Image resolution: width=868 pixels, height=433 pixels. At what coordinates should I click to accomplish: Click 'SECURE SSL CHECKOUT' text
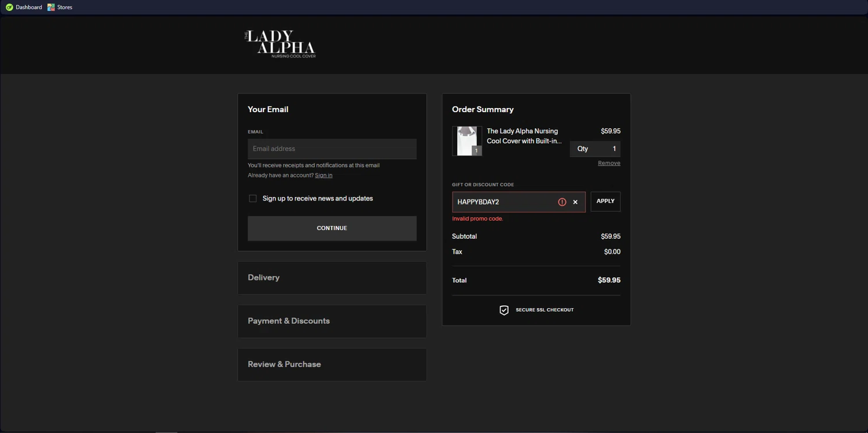pos(545,310)
